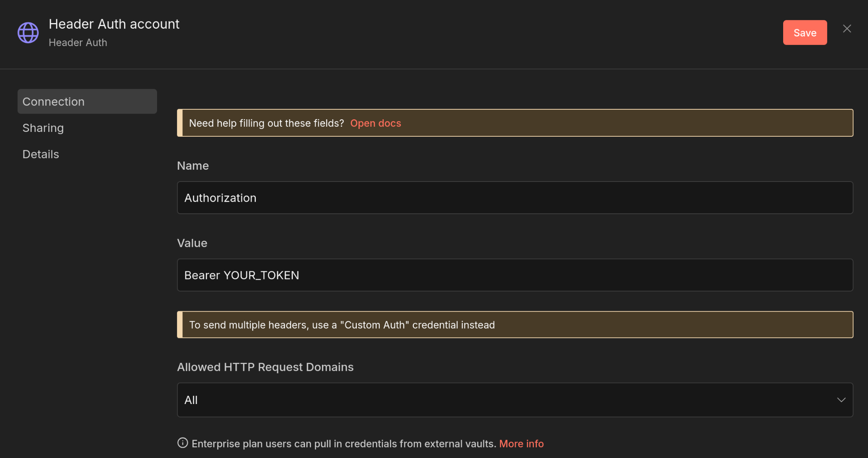Click the Allowed HTTP Request Domains label
868x458 pixels.
pyautogui.click(x=265, y=367)
